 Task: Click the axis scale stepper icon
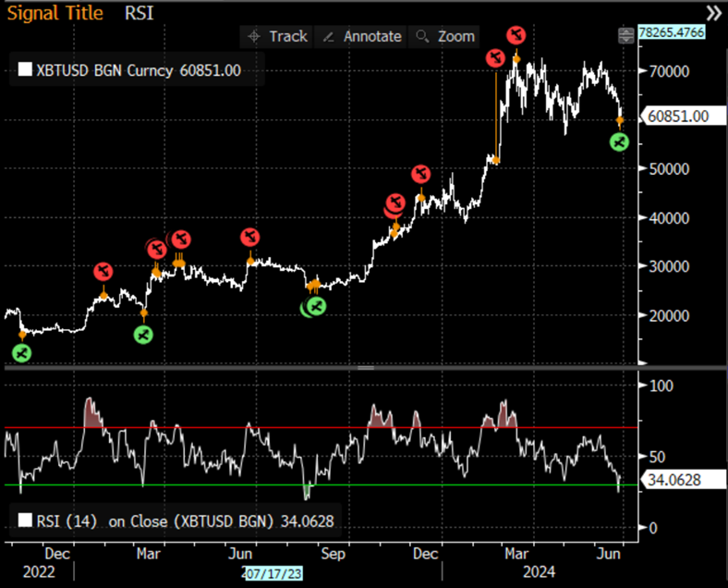coord(625,35)
